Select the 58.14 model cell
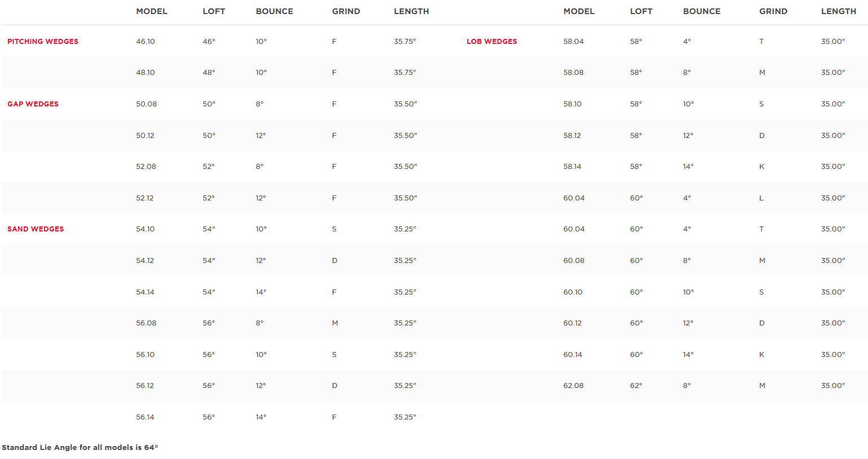This screenshot has height=459, width=868. coord(572,167)
